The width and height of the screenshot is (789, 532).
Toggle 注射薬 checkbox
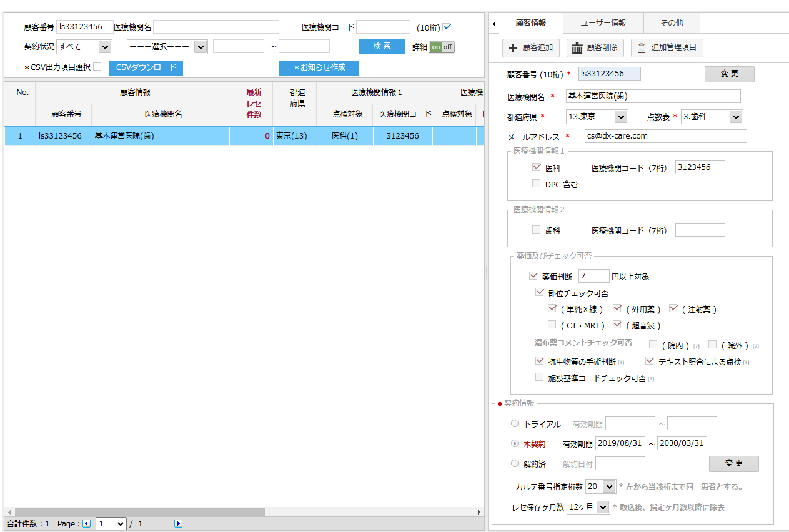[673, 308]
